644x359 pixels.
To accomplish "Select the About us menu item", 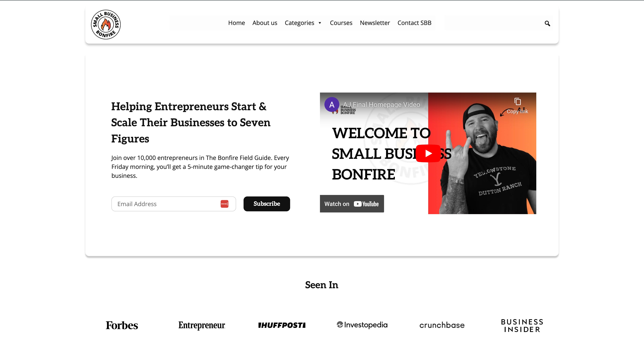I will pos(264,23).
